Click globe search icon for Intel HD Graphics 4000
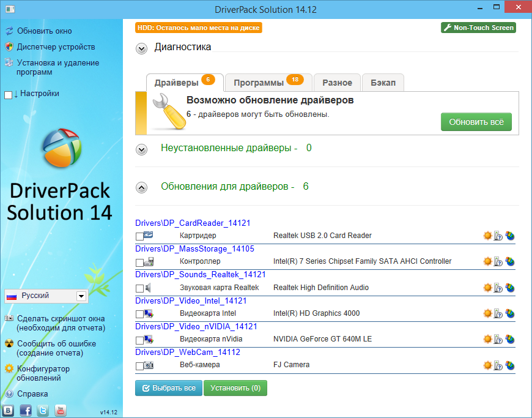The image size is (532, 418). [509, 313]
